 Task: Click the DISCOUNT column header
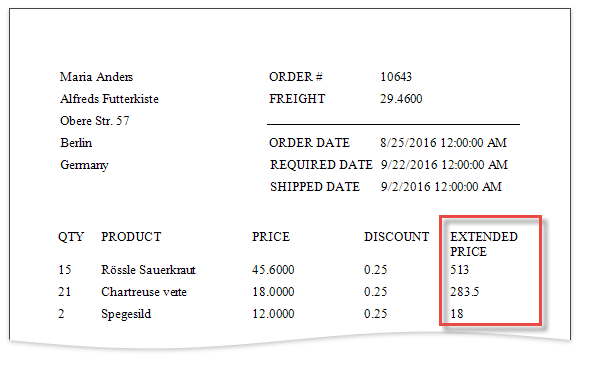pyautogui.click(x=396, y=237)
